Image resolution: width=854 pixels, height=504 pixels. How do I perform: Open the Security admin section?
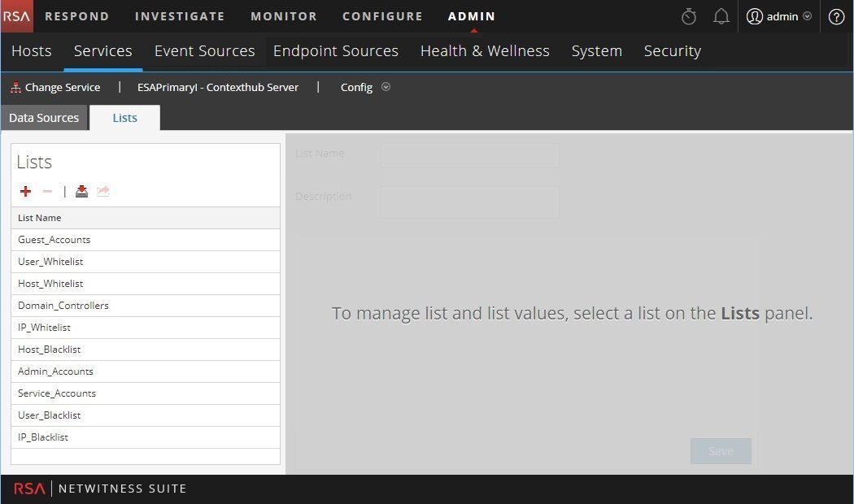pos(672,50)
